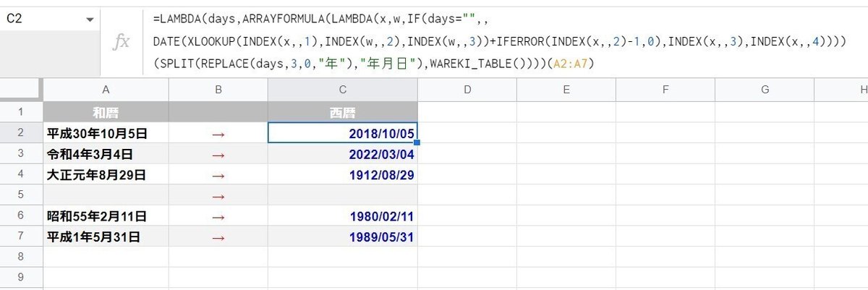Image resolution: width=868 pixels, height=290 pixels.
Task: Select column F header
Action: coord(665,90)
